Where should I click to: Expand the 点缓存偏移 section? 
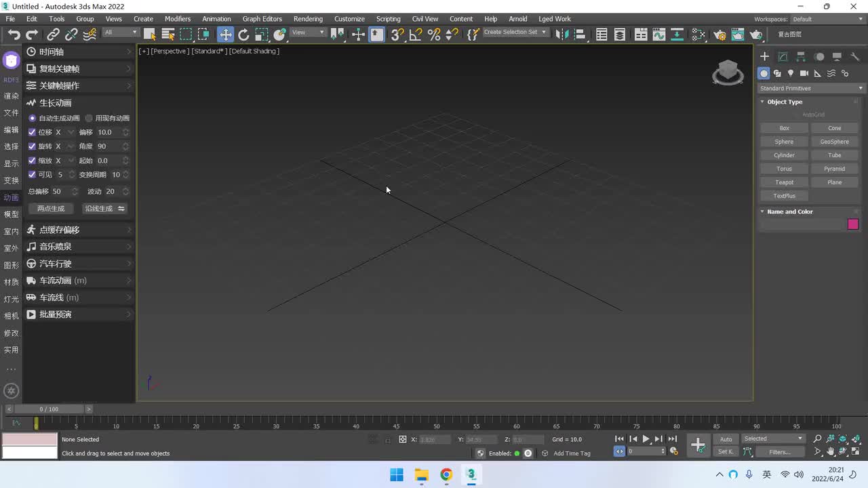[x=79, y=230]
